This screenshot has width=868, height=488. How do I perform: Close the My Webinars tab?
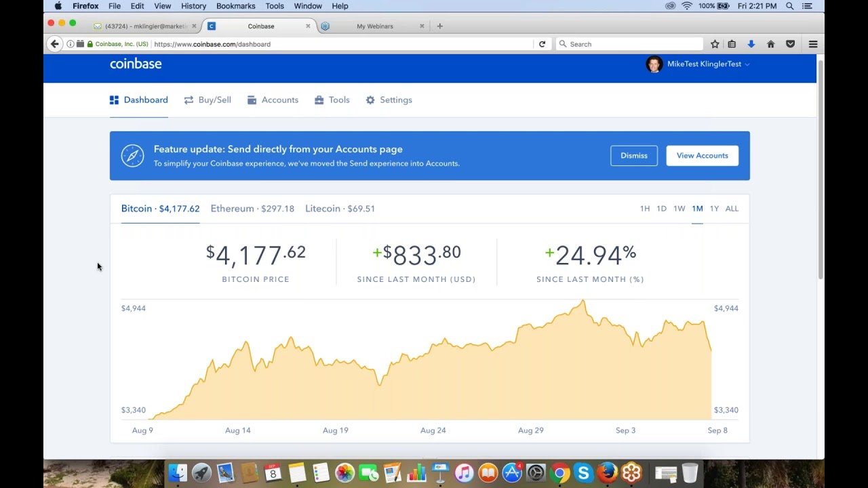click(x=422, y=26)
